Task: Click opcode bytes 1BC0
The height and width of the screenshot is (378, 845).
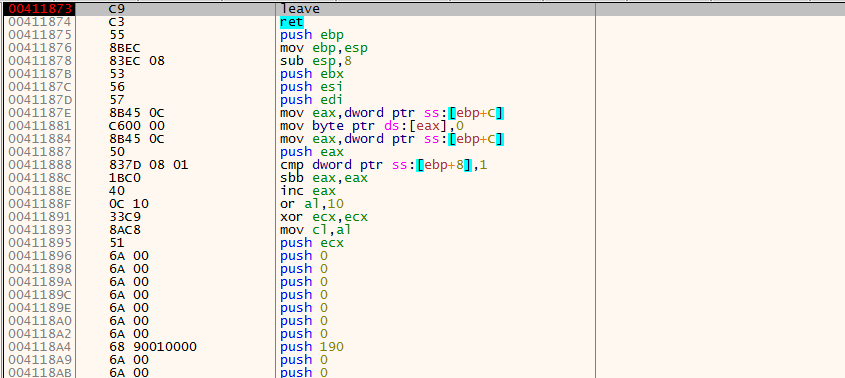Action: coord(125,178)
